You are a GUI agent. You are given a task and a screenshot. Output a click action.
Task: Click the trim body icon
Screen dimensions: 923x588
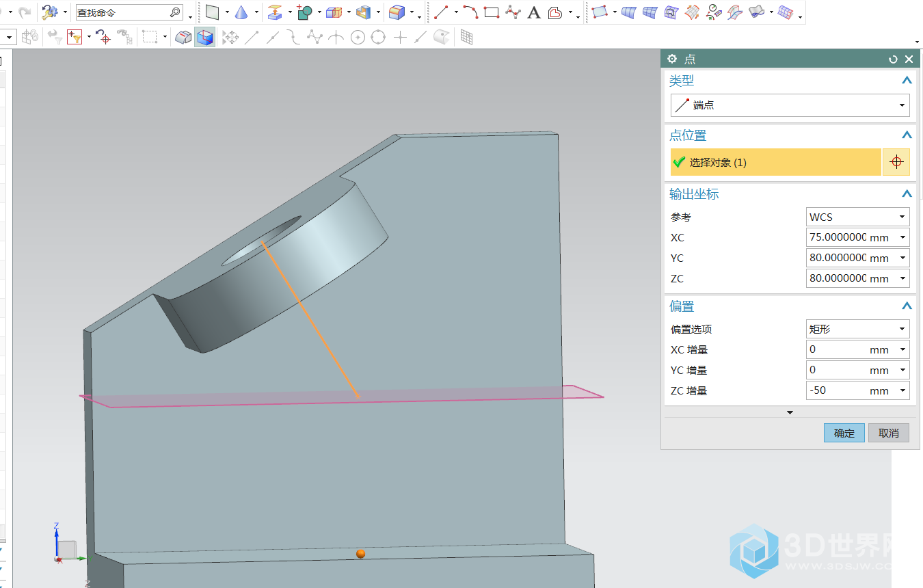[x=334, y=12]
